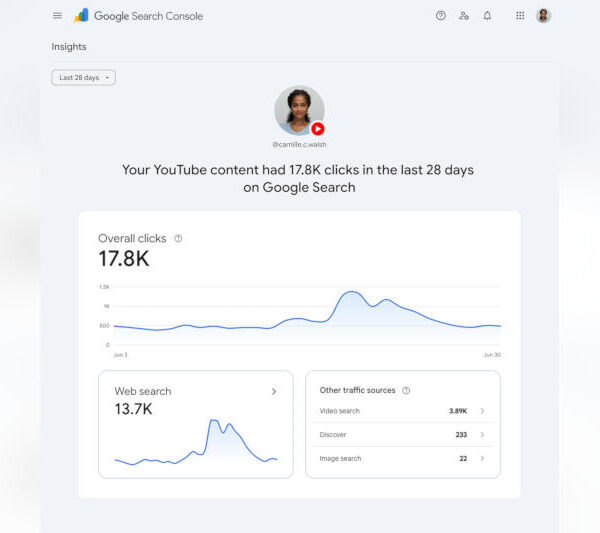Open the Last 28 days date dropdown
Image resolution: width=600 pixels, height=533 pixels.
pyautogui.click(x=83, y=78)
